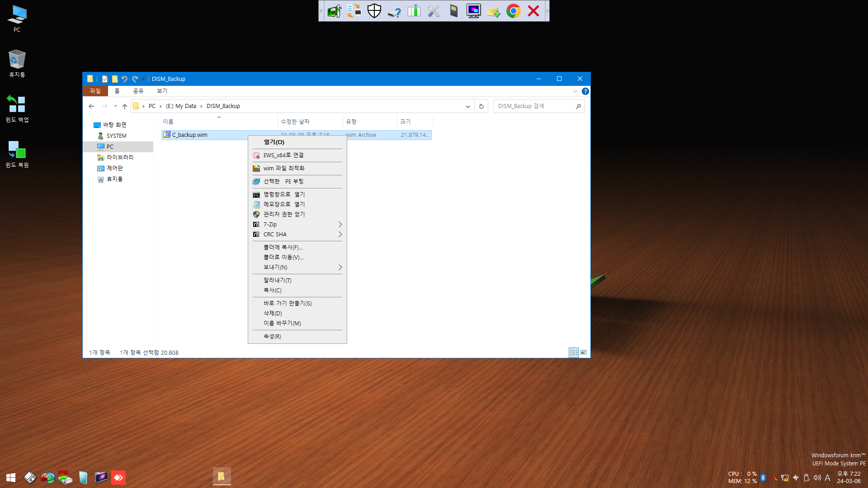Choose 명령창으로 열기 menu item
This screenshot has width=868, height=488.
click(297, 195)
